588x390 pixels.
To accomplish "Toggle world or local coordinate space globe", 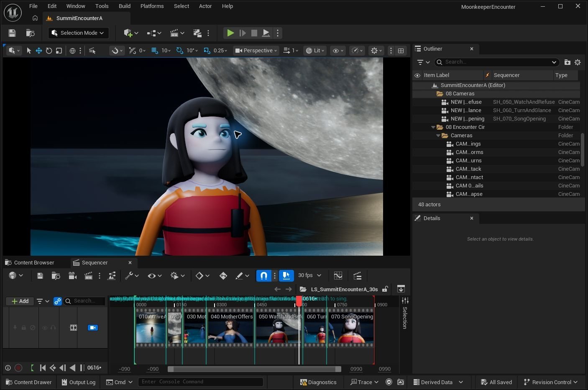I will pyautogui.click(x=72, y=51).
